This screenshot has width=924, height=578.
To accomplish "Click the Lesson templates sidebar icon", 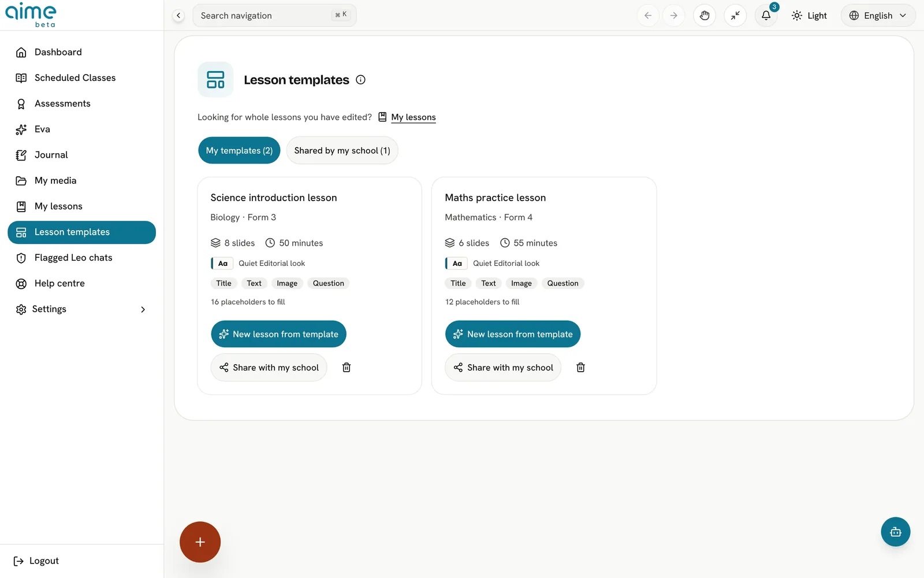I will click(21, 232).
